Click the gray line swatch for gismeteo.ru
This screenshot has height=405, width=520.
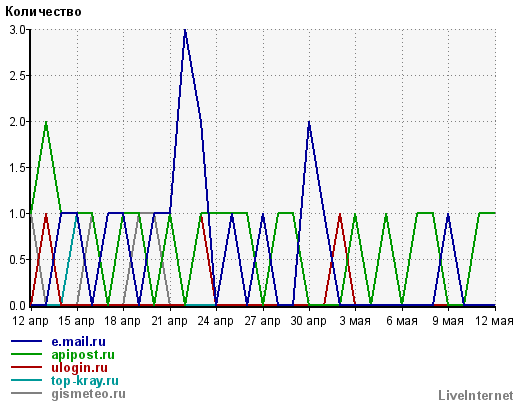pyautogui.click(x=27, y=393)
